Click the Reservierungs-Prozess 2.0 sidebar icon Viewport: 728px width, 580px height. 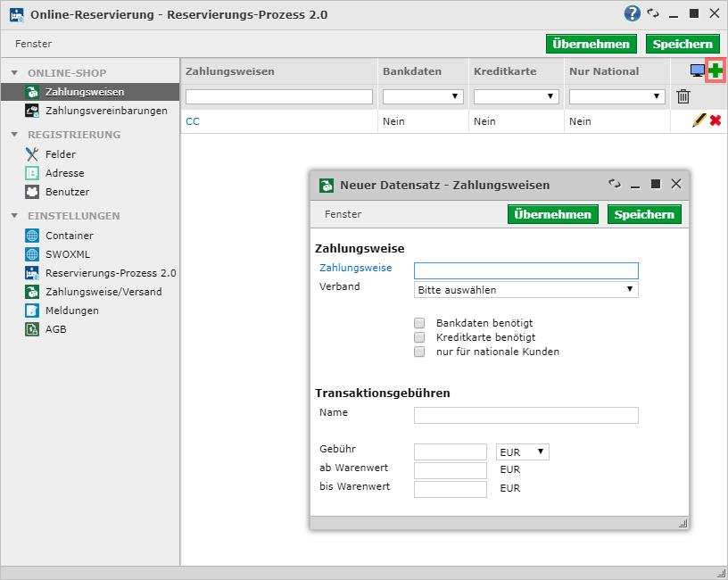coord(32,272)
